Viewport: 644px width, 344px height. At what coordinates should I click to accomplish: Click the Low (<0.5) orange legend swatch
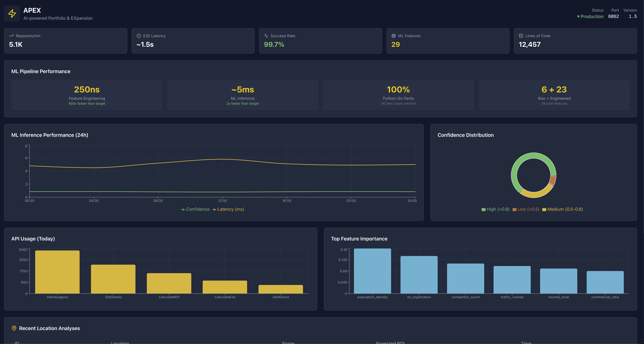pyautogui.click(x=515, y=209)
